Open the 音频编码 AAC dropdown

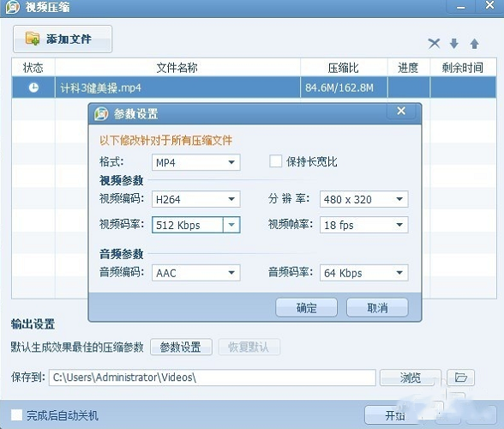pos(195,273)
